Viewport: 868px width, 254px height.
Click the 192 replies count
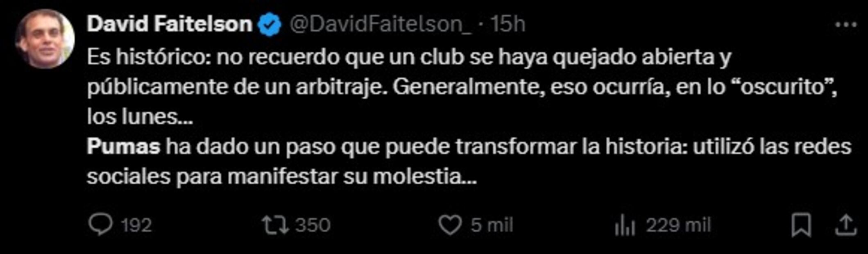pyautogui.click(x=136, y=225)
